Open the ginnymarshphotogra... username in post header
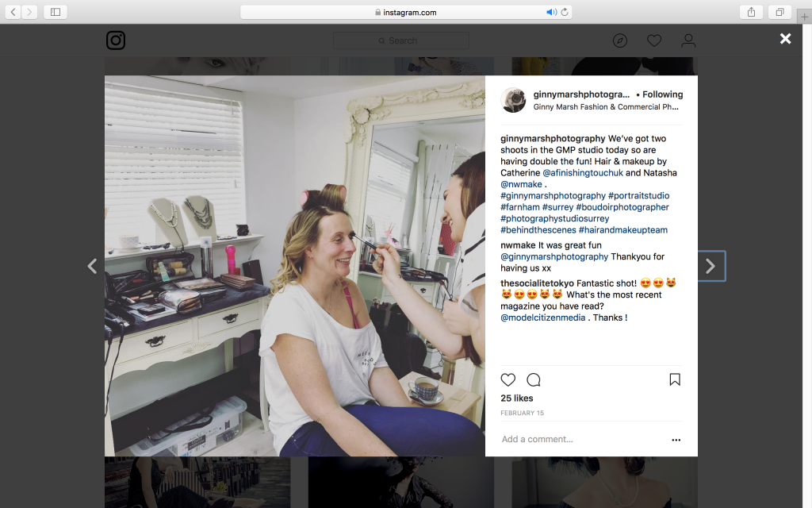812x508 pixels. tap(581, 94)
